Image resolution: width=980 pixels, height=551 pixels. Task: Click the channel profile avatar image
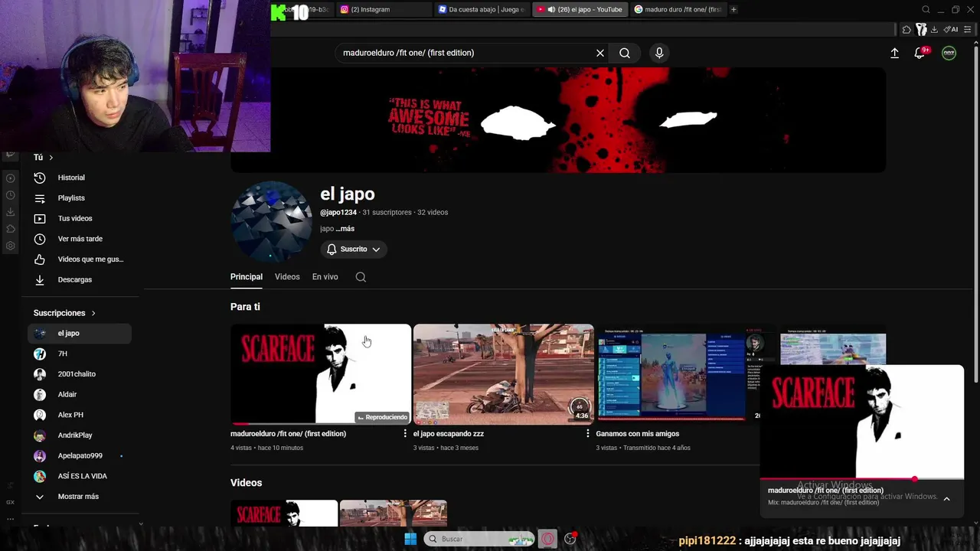[271, 222]
